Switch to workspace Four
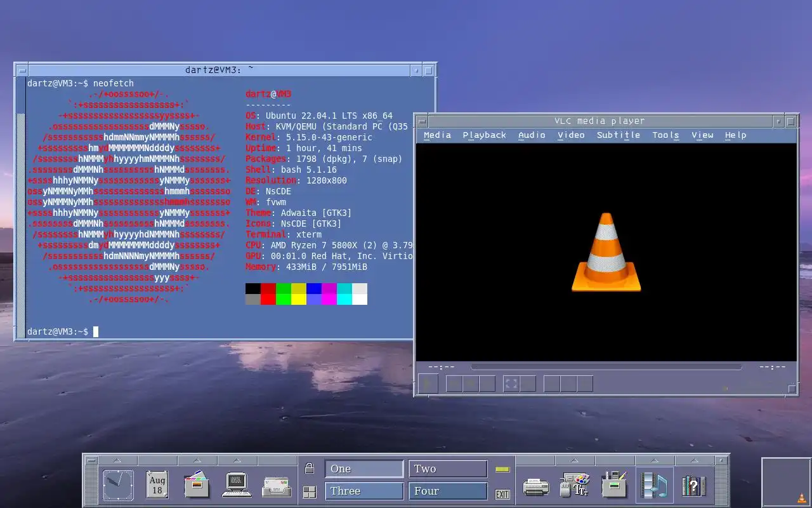Screen dimensions: 812x508 [x=448, y=491]
